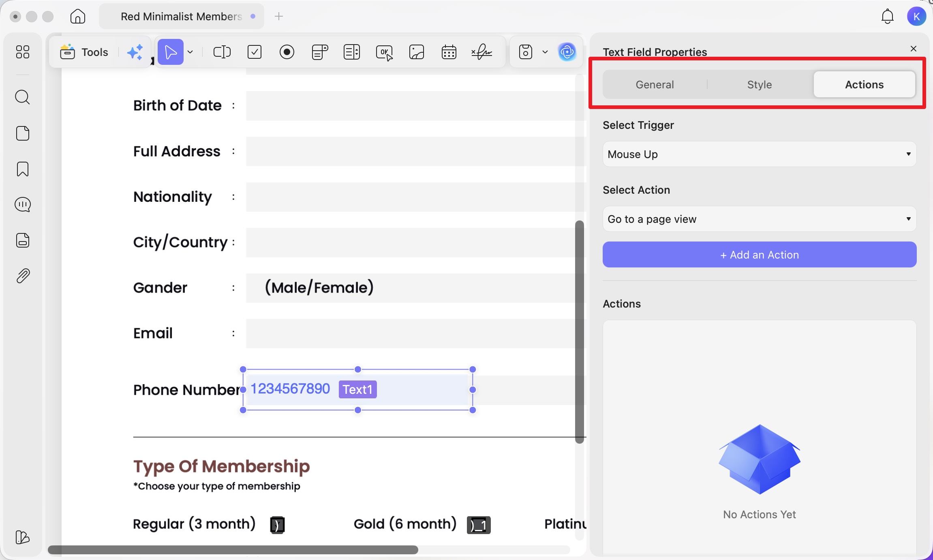
Task: Open the attachments paperclip icon
Action: click(23, 276)
